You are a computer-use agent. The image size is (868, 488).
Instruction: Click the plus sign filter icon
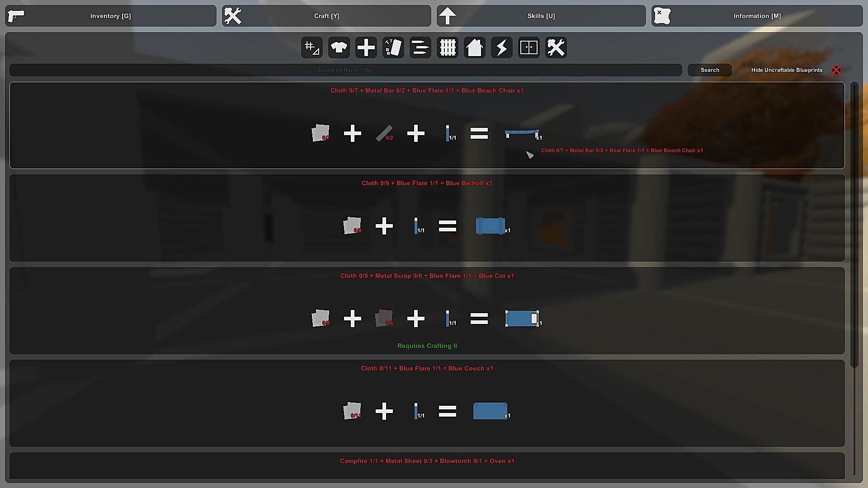pyautogui.click(x=366, y=47)
